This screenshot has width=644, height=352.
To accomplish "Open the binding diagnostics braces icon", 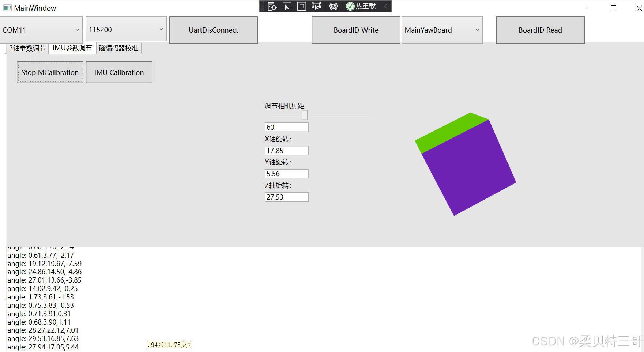I will (x=333, y=6).
